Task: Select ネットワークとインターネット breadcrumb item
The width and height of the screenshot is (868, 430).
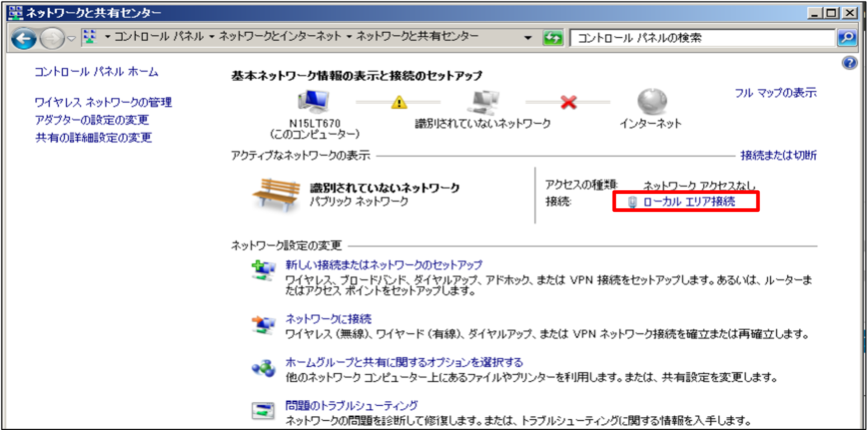Action: click(x=280, y=36)
